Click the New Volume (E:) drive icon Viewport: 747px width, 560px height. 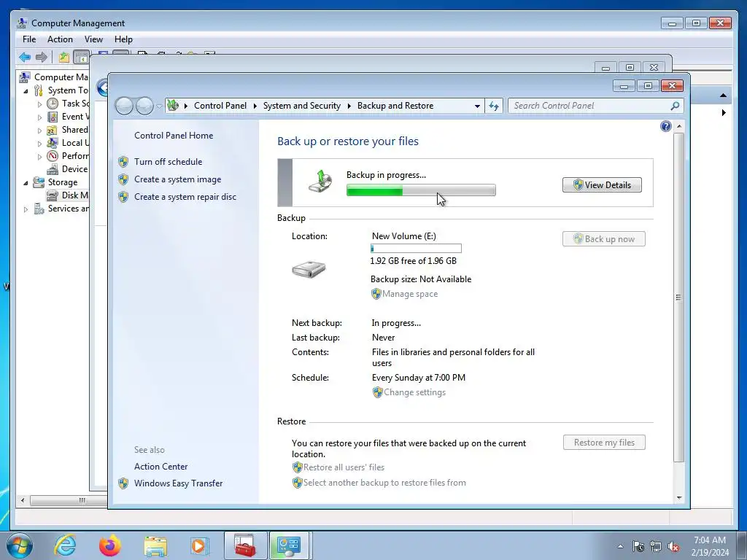coord(309,270)
